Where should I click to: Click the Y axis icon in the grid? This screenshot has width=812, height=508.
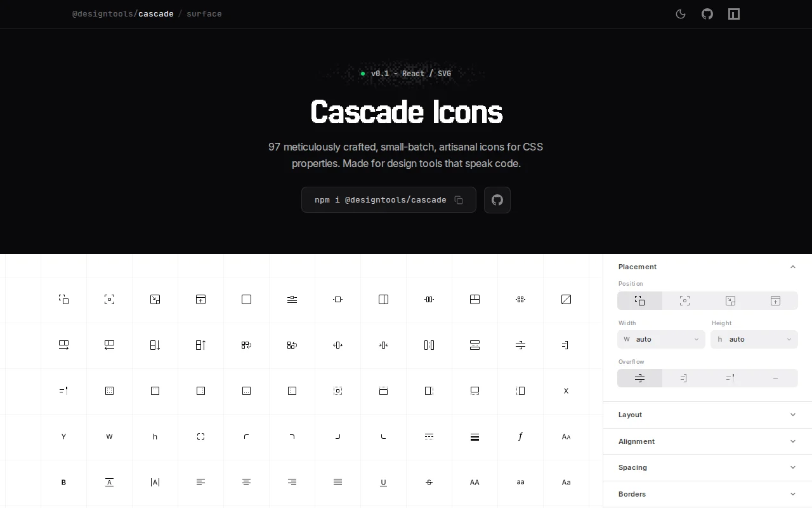pyautogui.click(x=63, y=436)
